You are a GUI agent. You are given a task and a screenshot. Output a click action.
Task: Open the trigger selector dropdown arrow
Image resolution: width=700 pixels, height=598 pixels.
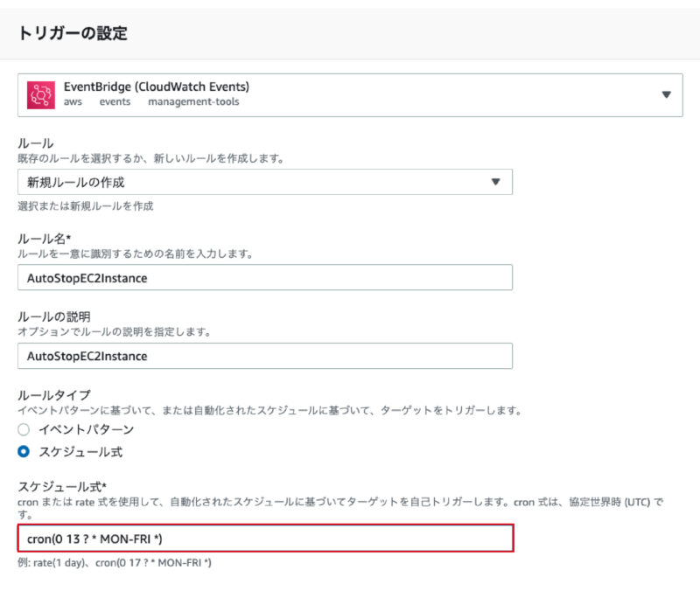(666, 94)
